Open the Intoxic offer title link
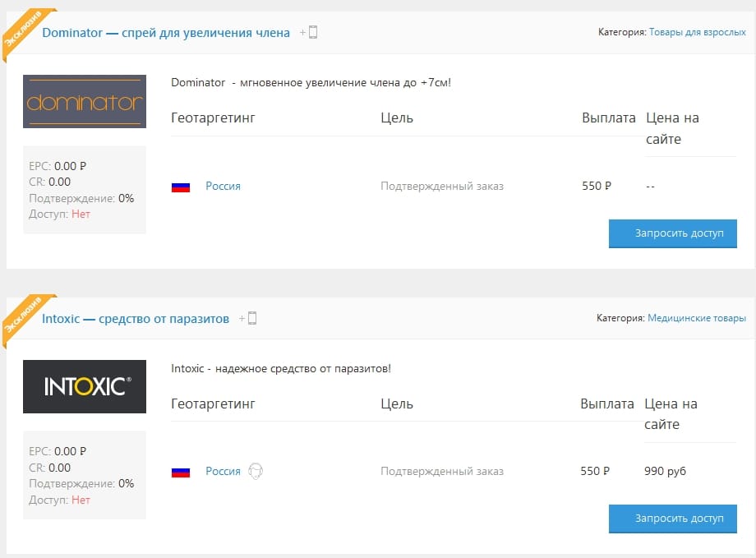 point(136,319)
